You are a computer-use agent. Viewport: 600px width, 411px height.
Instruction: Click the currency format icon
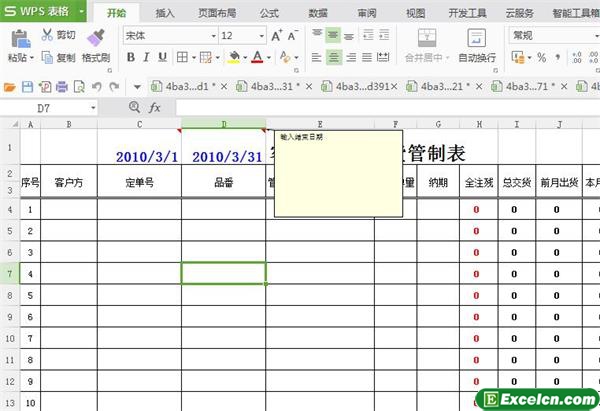pyautogui.click(x=518, y=57)
